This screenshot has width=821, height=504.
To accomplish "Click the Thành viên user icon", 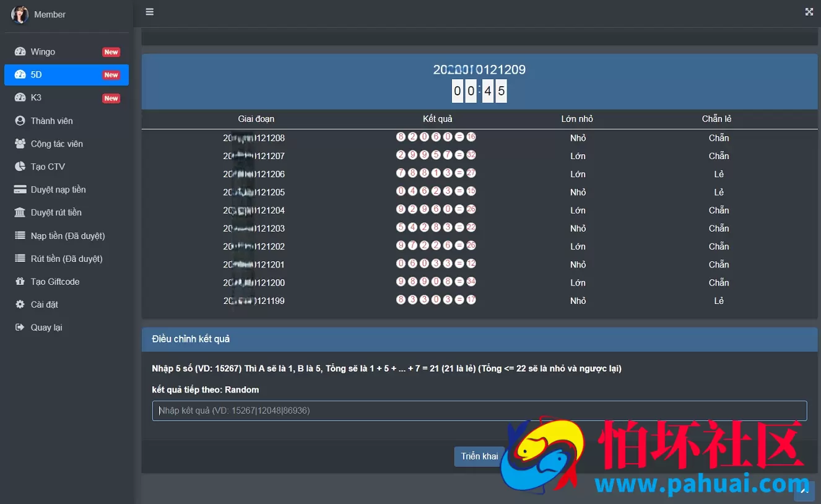I will (20, 121).
